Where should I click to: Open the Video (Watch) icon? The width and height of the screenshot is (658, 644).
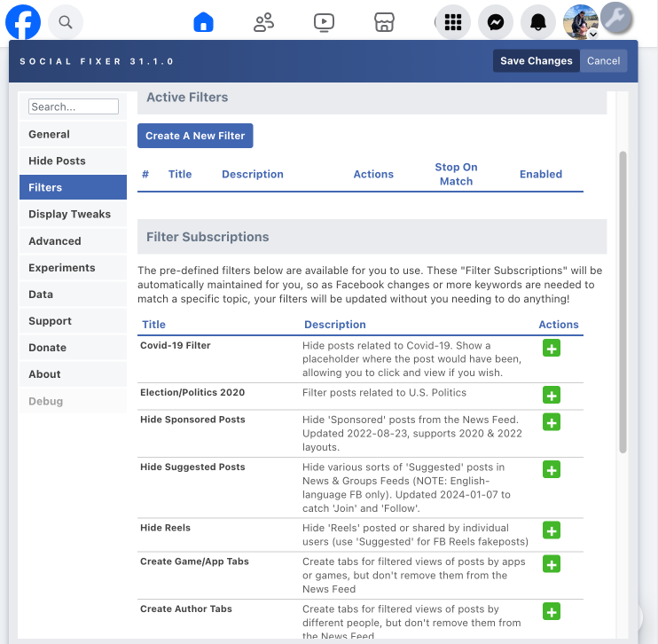[x=324, y=22]
